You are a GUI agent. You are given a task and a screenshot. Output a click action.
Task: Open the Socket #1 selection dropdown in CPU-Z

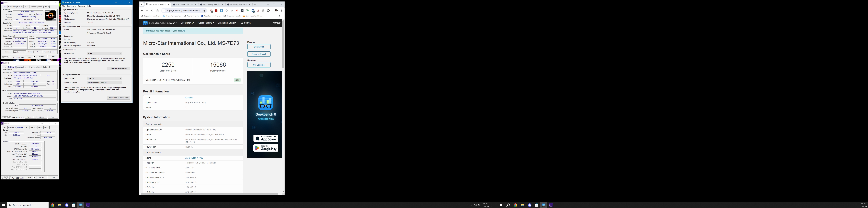pos(20,52)
